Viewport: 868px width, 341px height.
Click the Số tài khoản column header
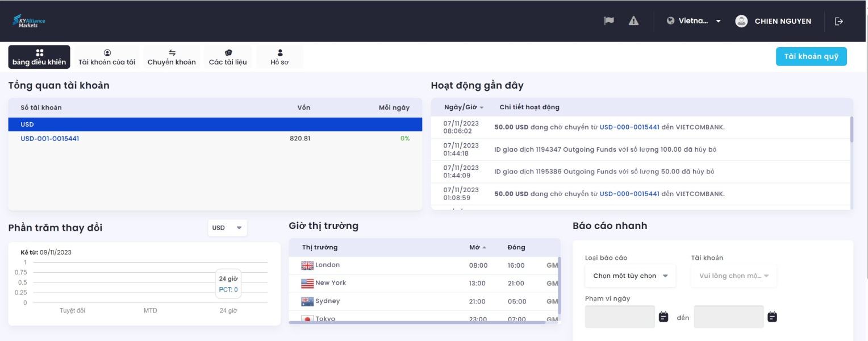(x=41, y=107)
